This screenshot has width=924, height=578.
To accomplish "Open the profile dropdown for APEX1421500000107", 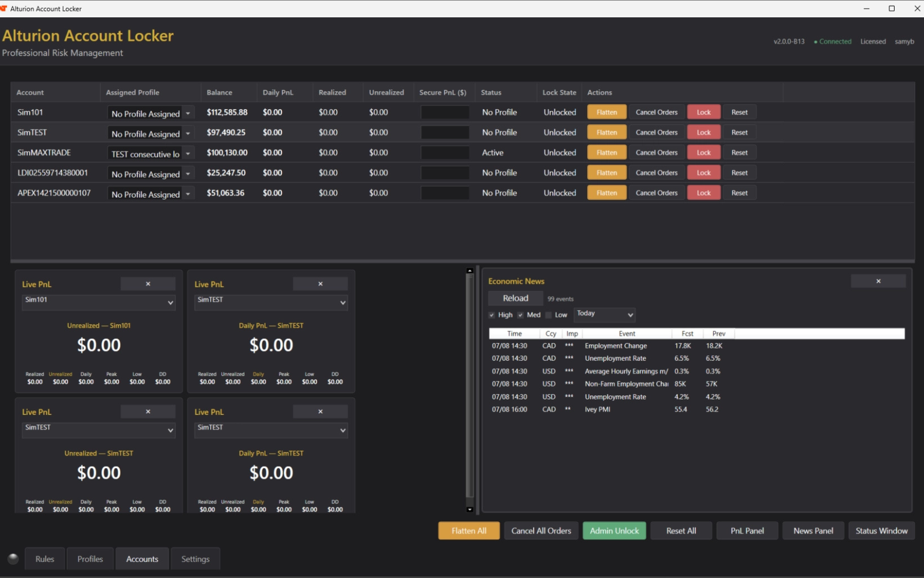I will pos(151,194).
